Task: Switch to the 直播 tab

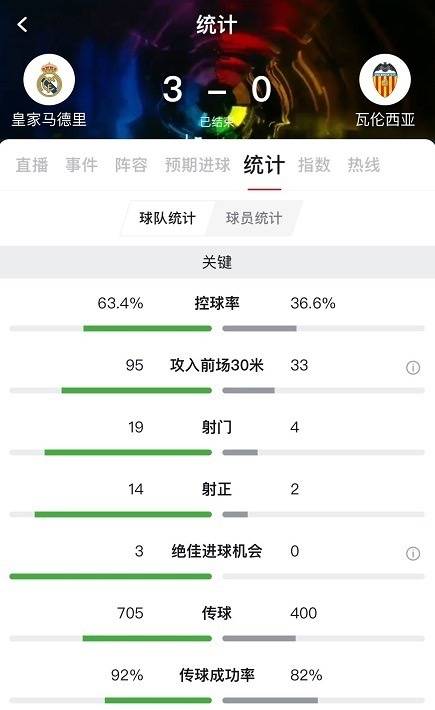Action: (32, 165)
